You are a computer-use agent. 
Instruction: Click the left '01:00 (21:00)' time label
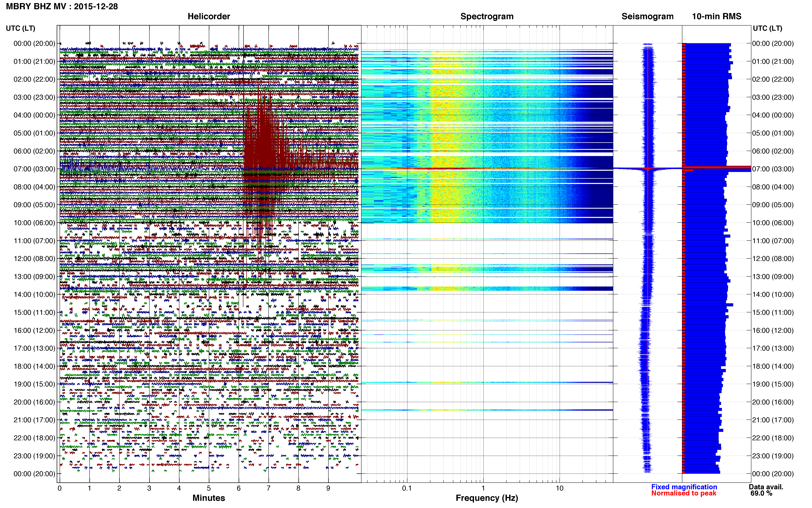pyautogui.click(x=34, y=62)
